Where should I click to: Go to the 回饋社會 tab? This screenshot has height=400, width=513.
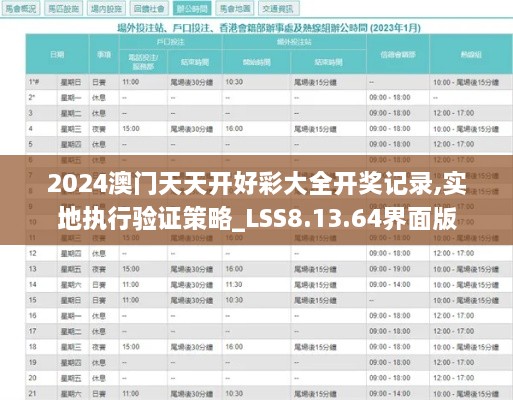(x=149, y=9)
